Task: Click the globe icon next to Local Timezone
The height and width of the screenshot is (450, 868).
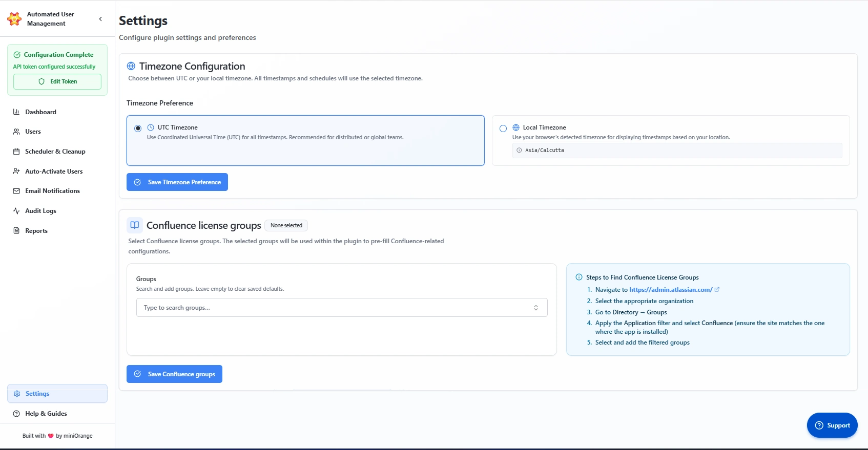Action: 516,127
